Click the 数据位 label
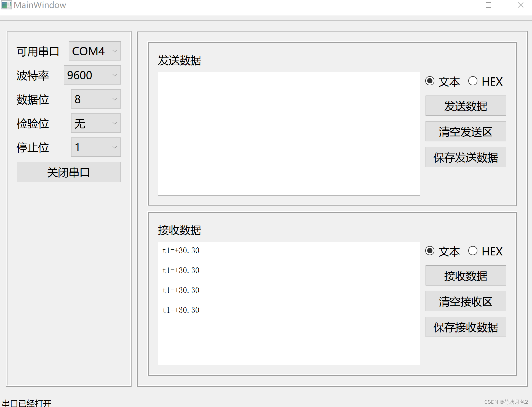Image resolution: width=532 pixels, height=407 pixels. (33, 99)
